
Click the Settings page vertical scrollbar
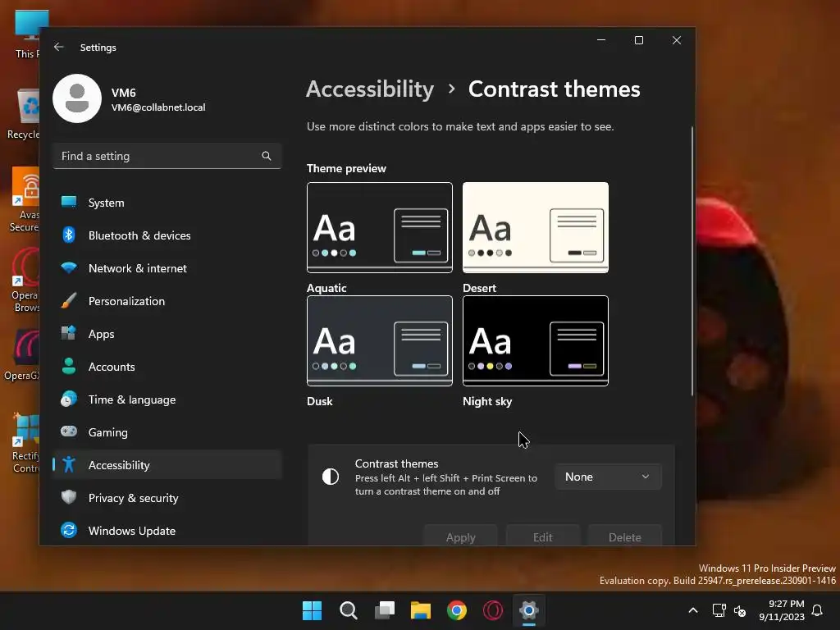point(692,261)
